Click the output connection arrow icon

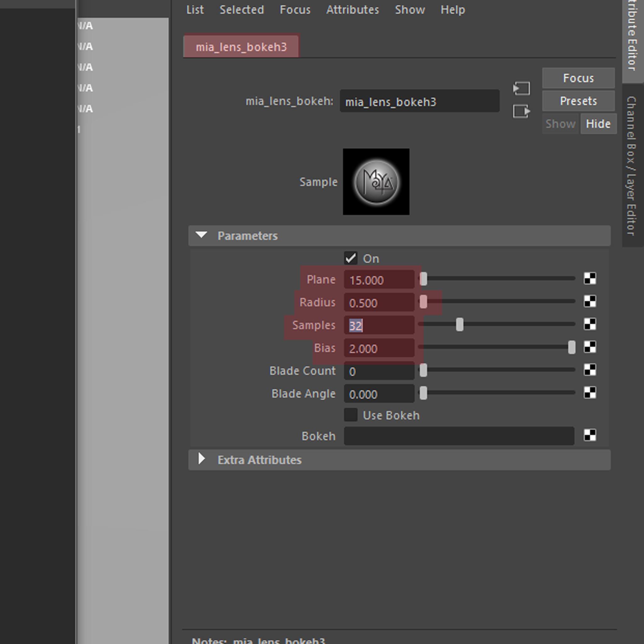click(x=521, y=111)
